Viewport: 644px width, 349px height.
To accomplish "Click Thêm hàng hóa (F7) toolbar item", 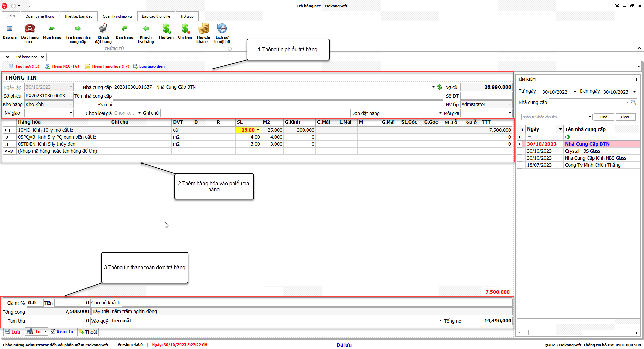I will click(x=107, y=66).
